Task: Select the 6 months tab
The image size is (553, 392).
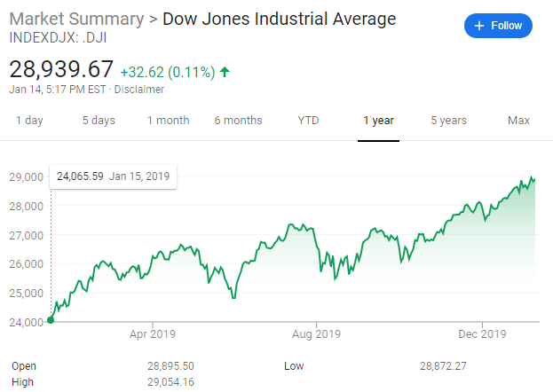Action: tap(238, 121)
